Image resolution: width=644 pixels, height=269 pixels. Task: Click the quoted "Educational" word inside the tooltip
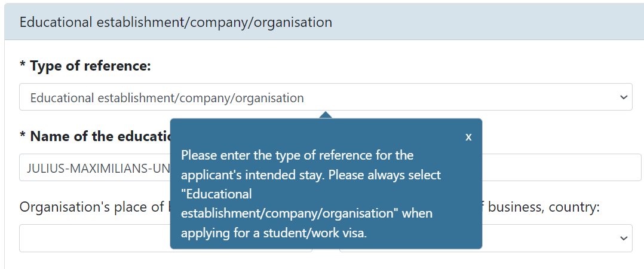pos(216,194)
